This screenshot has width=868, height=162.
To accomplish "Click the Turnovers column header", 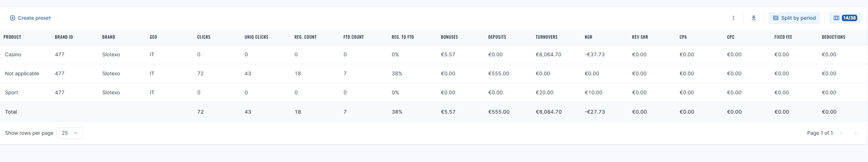I will [547, 37].
